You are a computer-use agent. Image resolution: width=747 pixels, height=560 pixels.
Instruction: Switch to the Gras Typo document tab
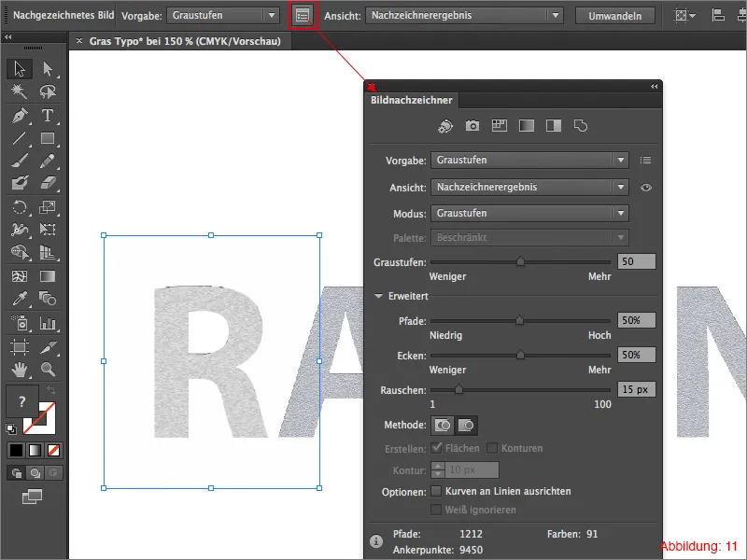185,41
